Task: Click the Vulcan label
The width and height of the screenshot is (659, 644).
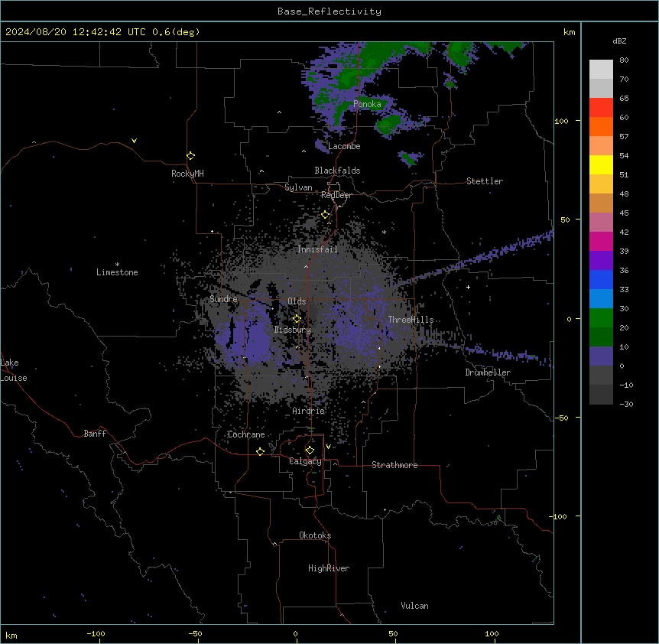Action: tap(415, 606)
